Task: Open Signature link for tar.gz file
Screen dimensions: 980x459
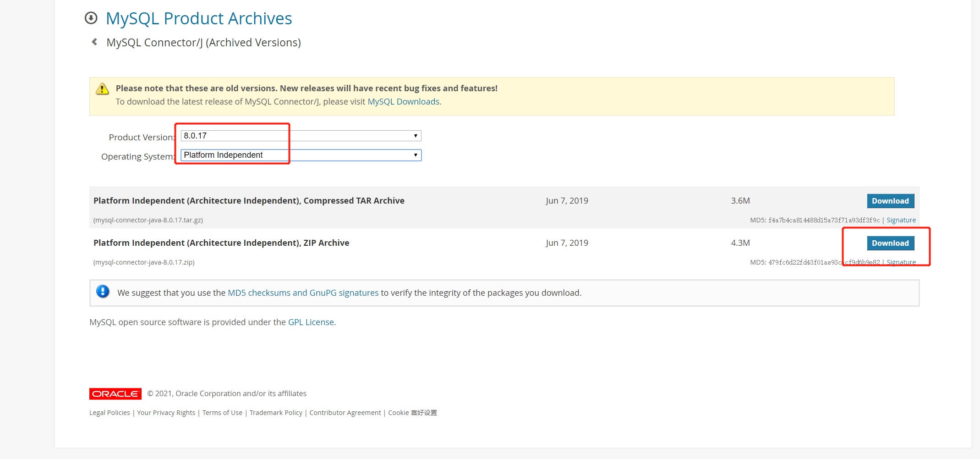Action: tap(901, 220)
